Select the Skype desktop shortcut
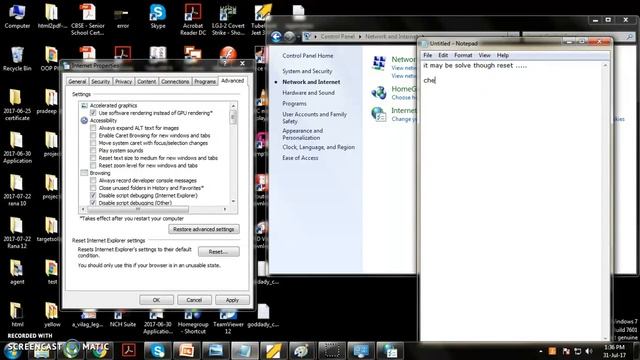640x360 pixels. pyautogui.click(x=158, y=16)
